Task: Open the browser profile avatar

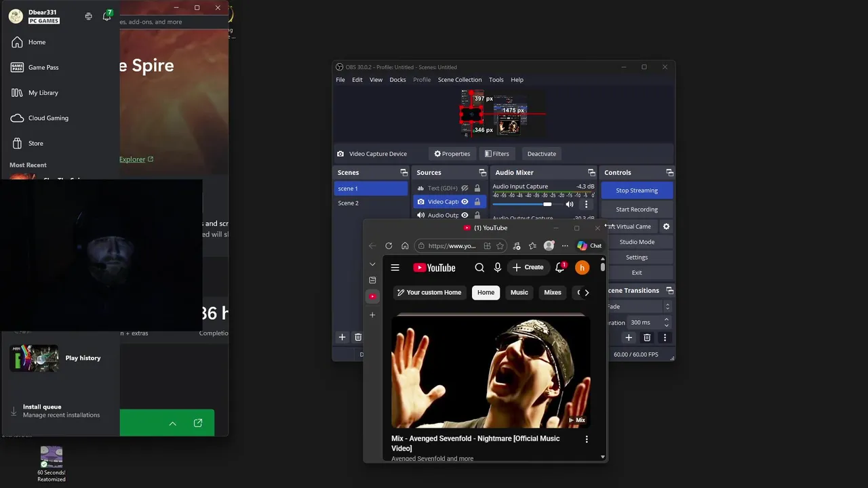Action: [x=549, y=246]
